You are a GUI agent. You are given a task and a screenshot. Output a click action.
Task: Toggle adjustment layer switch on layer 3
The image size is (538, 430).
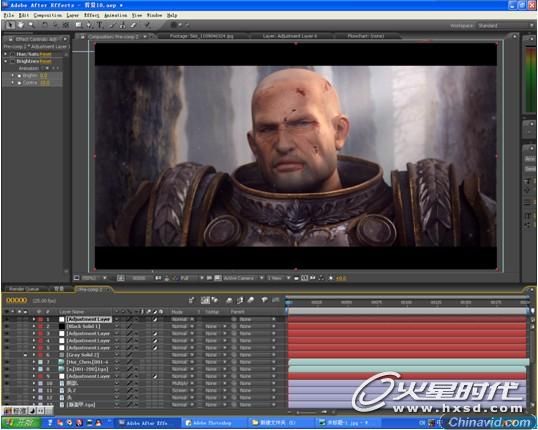[155, 334]
